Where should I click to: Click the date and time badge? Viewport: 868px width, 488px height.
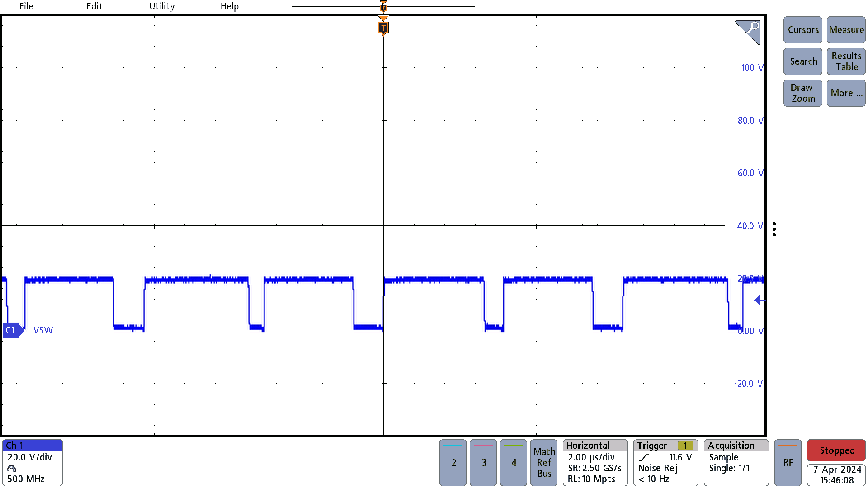point(836,475)
